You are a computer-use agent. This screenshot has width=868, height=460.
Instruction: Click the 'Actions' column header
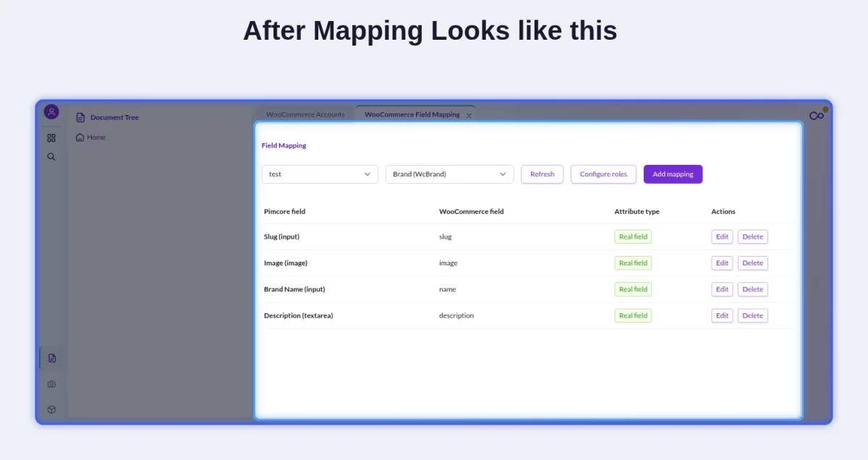(723, 212)
